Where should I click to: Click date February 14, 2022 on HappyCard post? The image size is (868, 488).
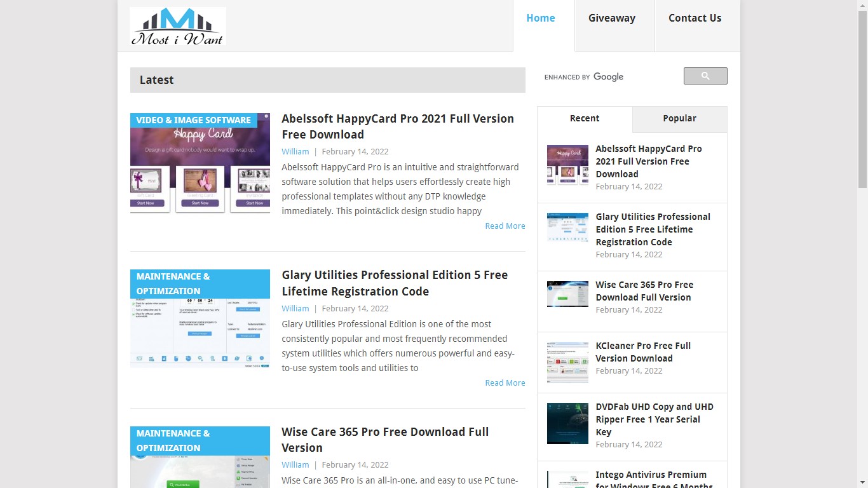tap(355, 152)
